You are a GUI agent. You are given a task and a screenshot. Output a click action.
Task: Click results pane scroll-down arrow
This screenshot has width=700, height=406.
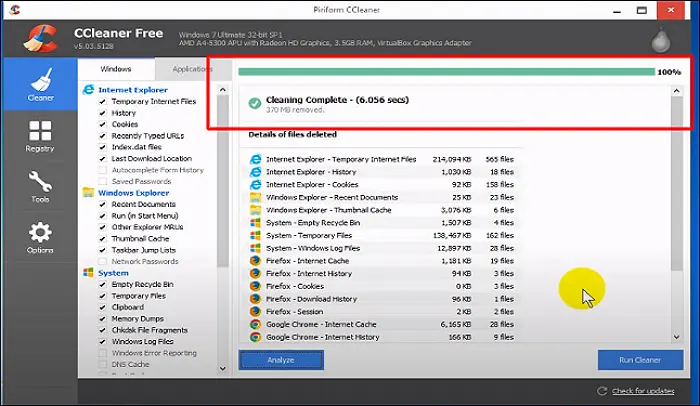(677, 337)
